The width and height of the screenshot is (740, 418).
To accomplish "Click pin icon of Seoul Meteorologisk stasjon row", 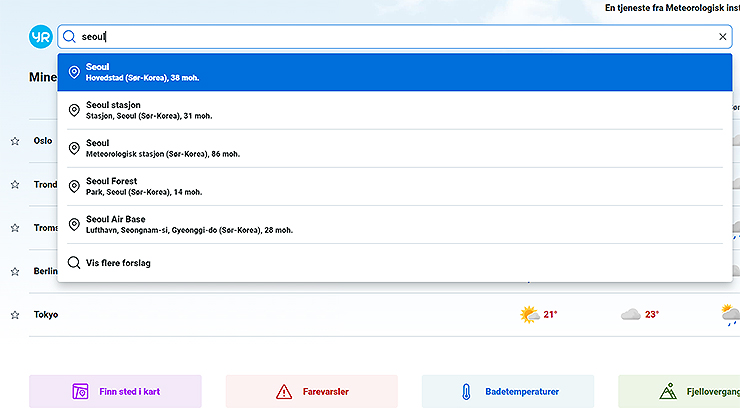I will tap(74, 148).
